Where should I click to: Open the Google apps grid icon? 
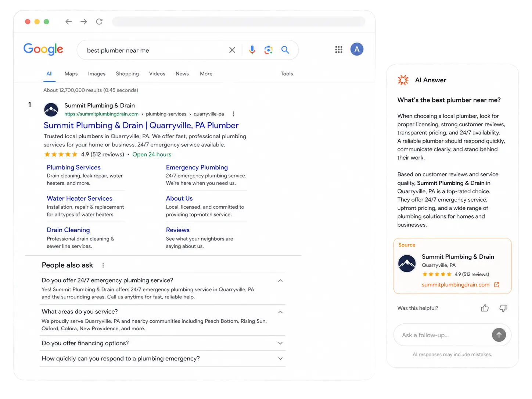click(339, 50)
